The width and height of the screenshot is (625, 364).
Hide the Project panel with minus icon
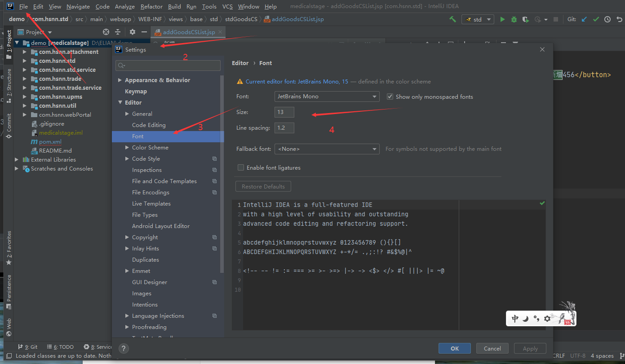[x=144, y=32]
